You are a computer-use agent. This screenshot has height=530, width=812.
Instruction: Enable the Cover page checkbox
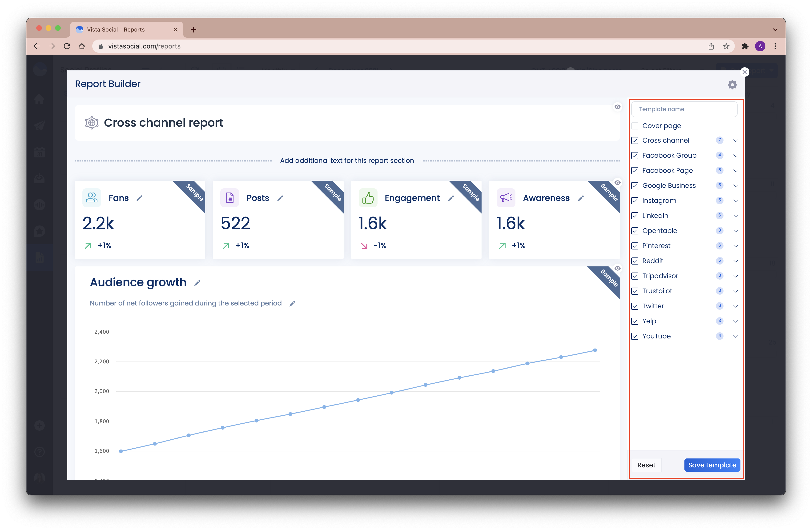pyautogui.click(x=635, y=126)
